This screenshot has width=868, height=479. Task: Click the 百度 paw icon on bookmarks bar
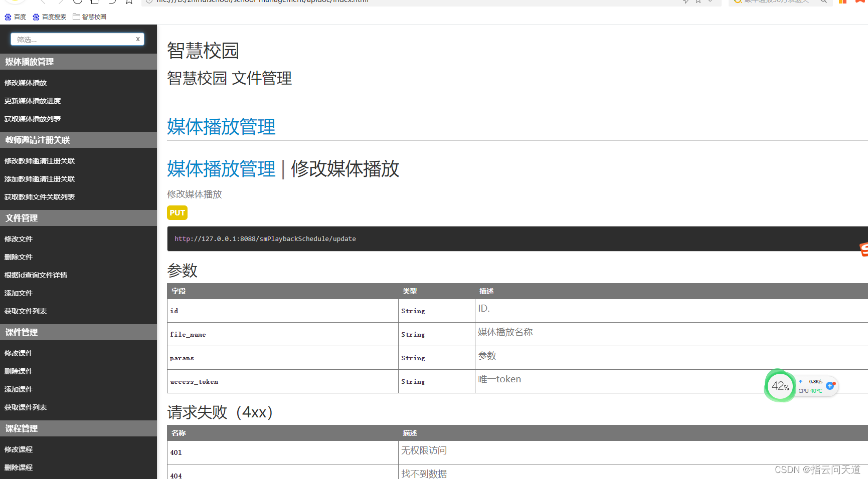(8, 17)
